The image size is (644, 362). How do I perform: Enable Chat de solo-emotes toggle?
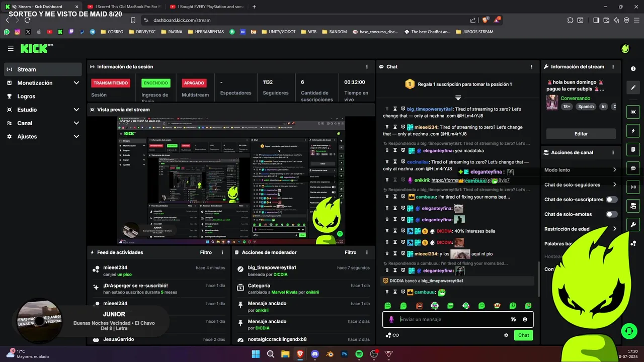(x=611, y=214)
